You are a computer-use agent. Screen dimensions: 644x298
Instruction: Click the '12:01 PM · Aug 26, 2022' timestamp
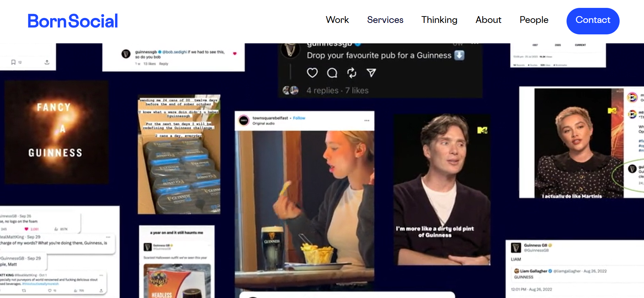coord(531,289)
